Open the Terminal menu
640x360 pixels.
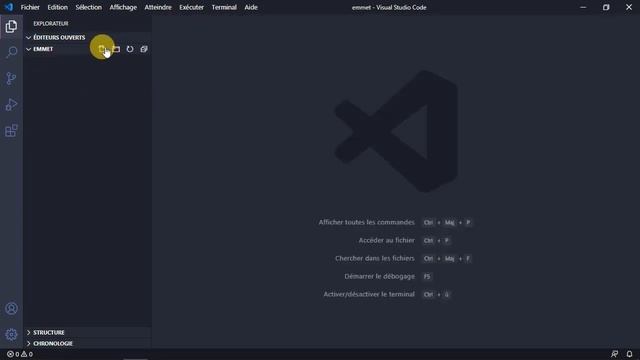[224, 7]
